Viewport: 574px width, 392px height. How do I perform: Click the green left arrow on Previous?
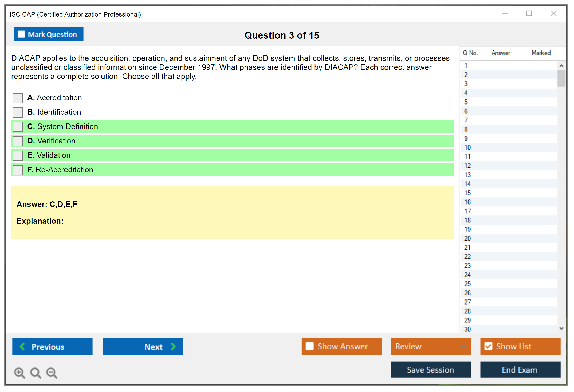point(22,346)
